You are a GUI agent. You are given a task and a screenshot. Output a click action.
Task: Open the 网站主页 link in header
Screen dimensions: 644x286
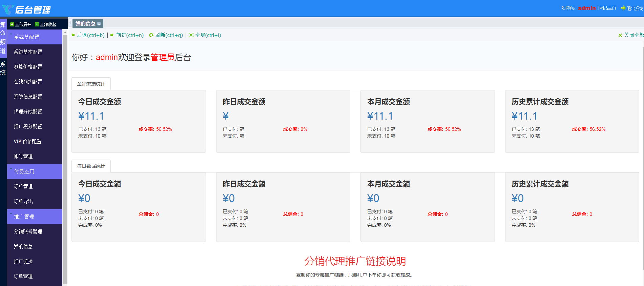pyautogui.click(x=608, y=8)
